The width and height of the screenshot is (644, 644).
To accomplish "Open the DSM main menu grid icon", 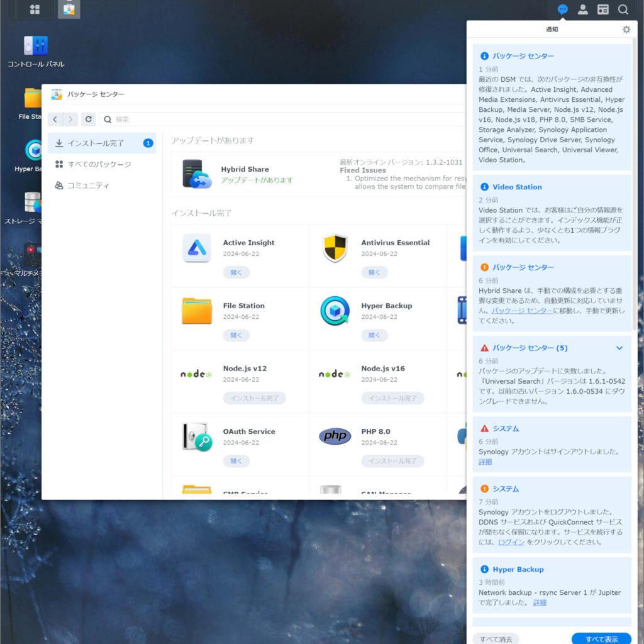I will [x=35, y=9].
